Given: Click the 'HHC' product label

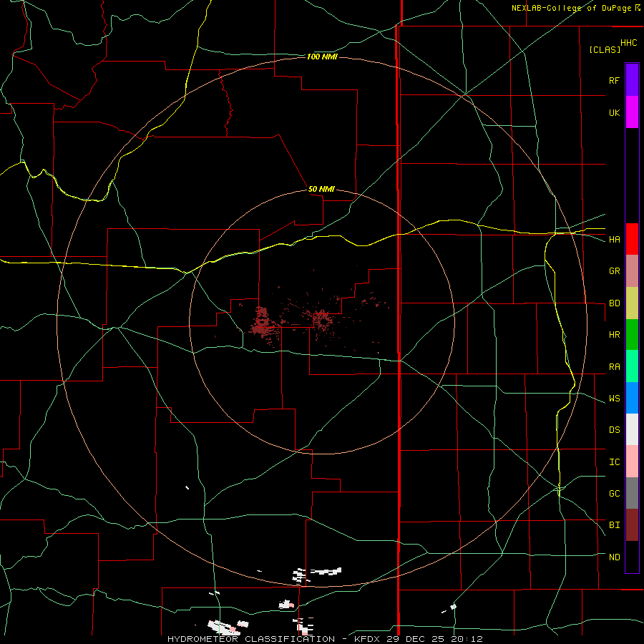Looking at the screenshot, I should click(x=628, y=43).
